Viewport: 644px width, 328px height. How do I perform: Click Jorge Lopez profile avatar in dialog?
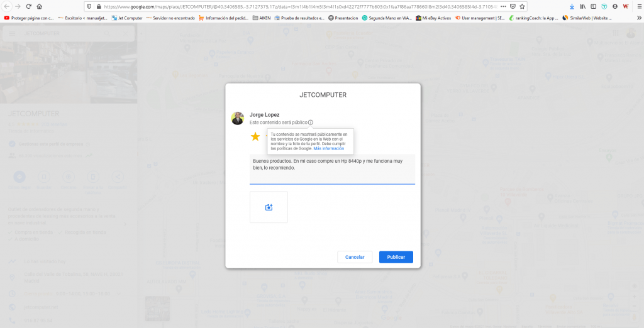point(237,118)
